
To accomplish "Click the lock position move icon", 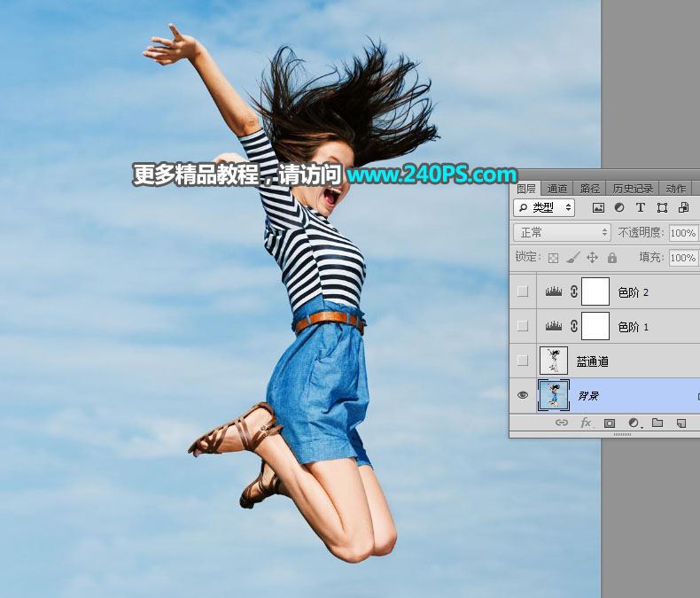I will click(x=593, y=257).
